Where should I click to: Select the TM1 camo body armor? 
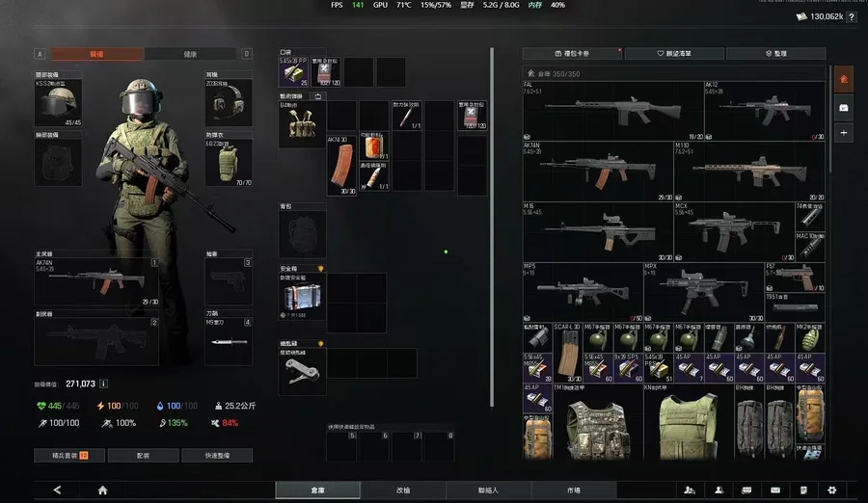tap(598, 422)
